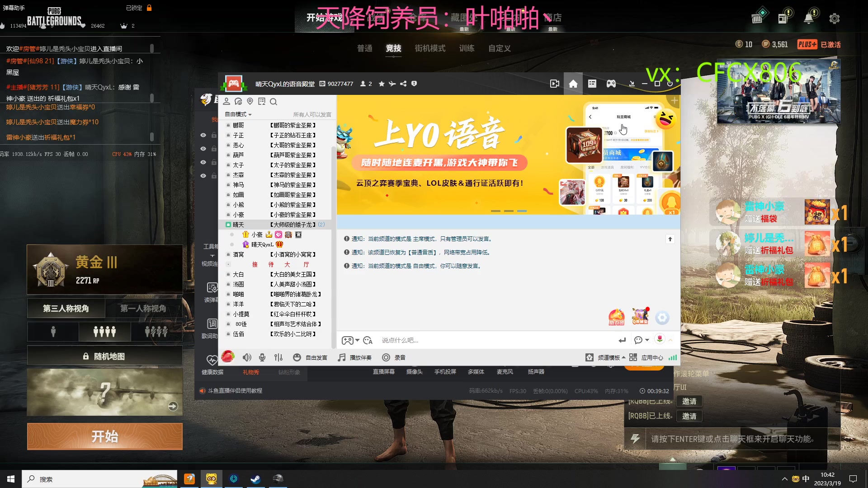Click the speaker volume icon in YY bottom bar
The image size is (868, 488).
pyautogui.click(x=247, y=357)
